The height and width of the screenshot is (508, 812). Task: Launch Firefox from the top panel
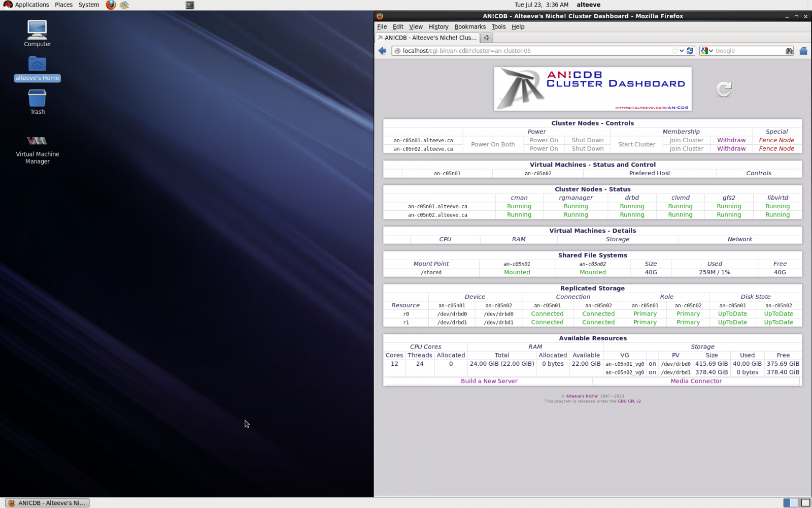[111, 5]
